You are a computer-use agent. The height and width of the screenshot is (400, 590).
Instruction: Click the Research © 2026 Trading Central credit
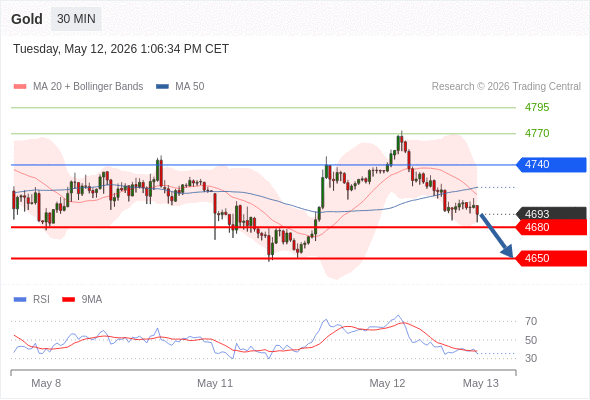click(506, 87)
